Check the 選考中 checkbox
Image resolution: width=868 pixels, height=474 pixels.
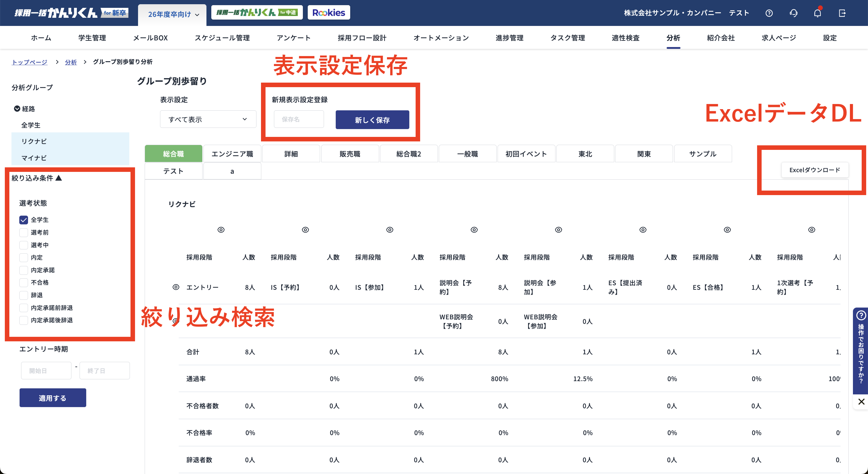pos(24,245)
